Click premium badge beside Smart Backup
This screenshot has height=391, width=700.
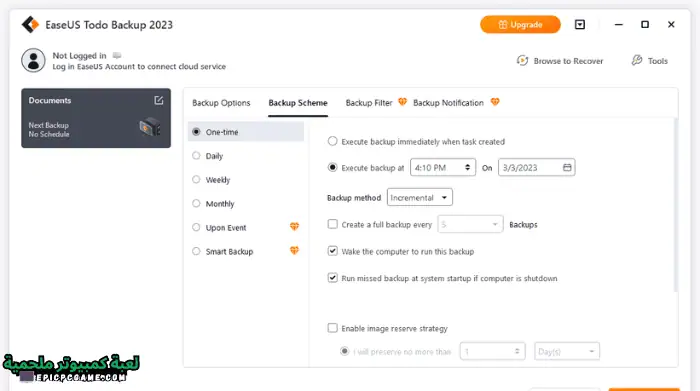pyautogui.click(x=294, y=250)
